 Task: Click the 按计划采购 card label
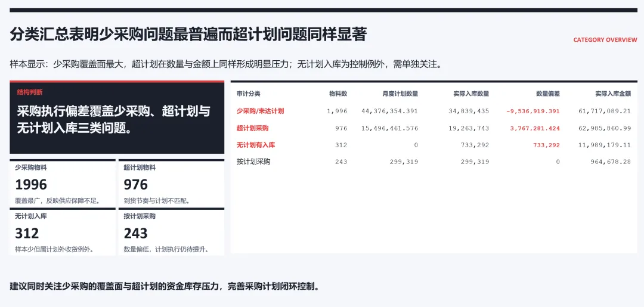tap(140, 216)
